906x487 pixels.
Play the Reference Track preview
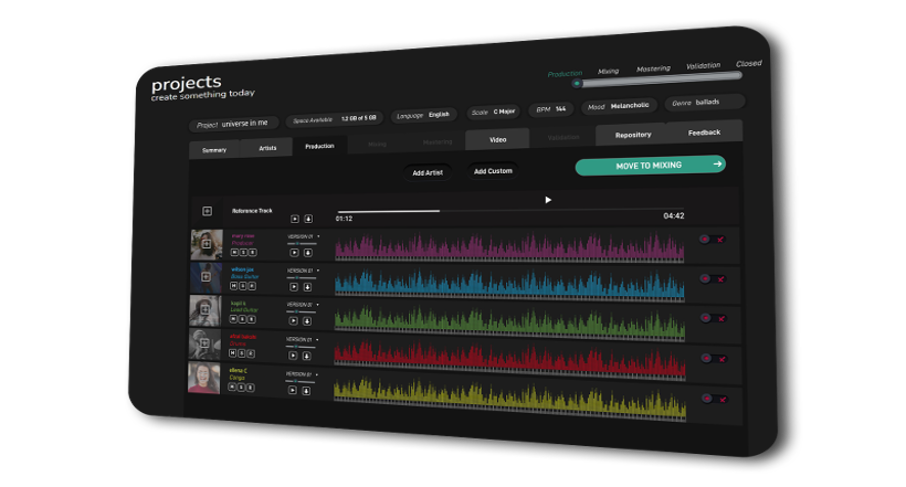(294, 218)
